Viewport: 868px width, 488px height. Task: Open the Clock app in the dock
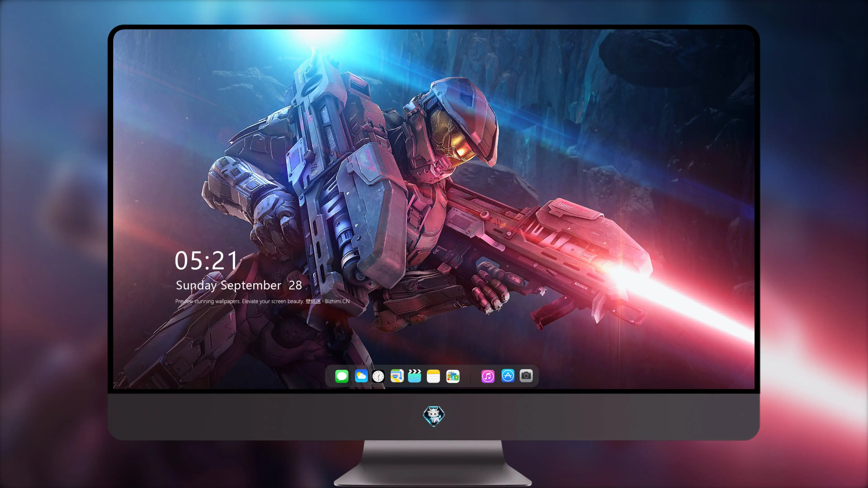[378, 376]
